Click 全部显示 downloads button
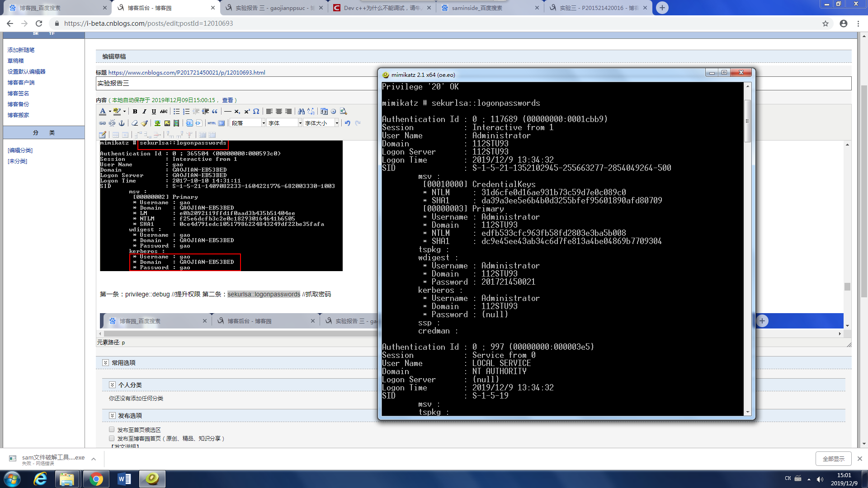 tap(833, 459)
